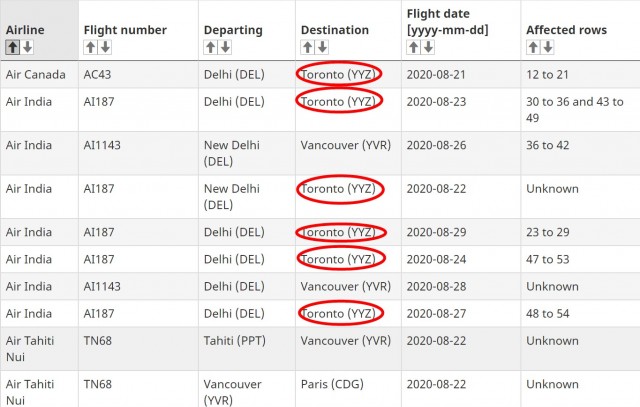Click the first AI1143 flight number cell
The width and height of the screenshot is (640, 407).
coord(103,145)
